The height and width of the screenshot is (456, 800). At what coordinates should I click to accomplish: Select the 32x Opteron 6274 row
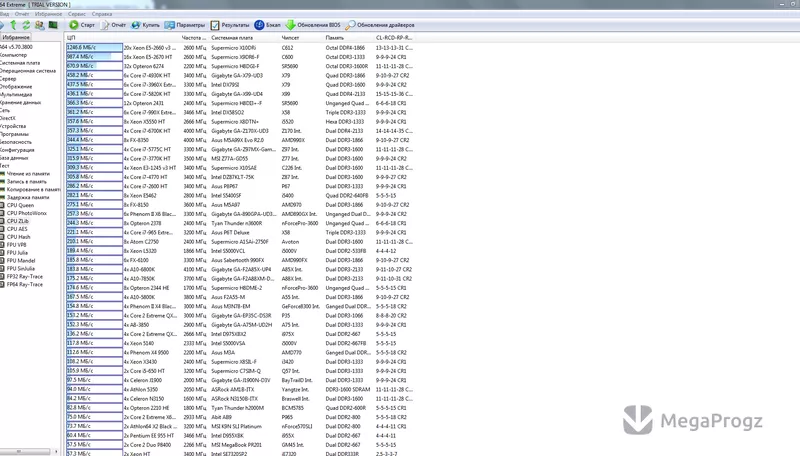click(240, 66)
